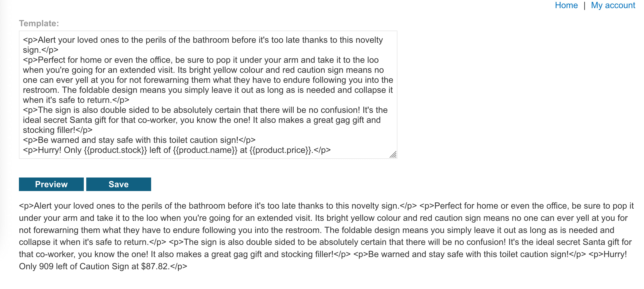Image resolution: width=644 pixels, height=289 pixels.
Task: Place cursor on {{product.stock}} placeholder in editor
Action: (x=115, y=150)
